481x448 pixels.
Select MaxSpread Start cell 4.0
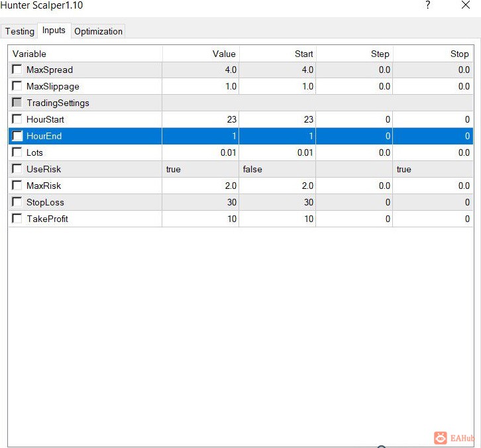tap(278, 70)
